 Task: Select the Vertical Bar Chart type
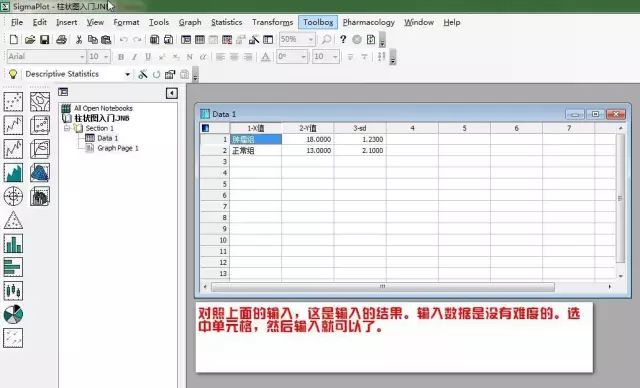click(13, 244)
